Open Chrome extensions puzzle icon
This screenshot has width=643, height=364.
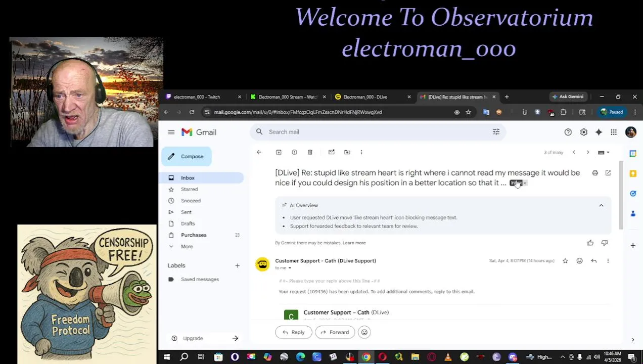[564, 112]
